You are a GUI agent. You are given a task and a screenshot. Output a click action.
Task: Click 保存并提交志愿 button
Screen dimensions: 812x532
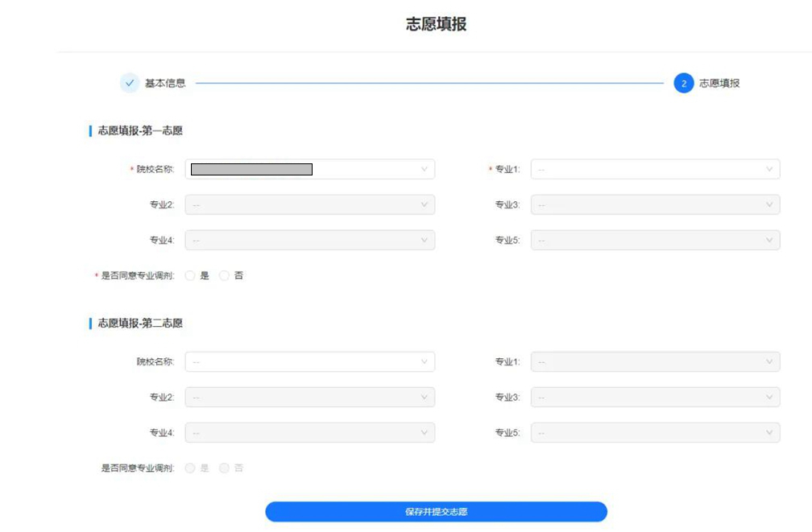[x=436, y=512]
